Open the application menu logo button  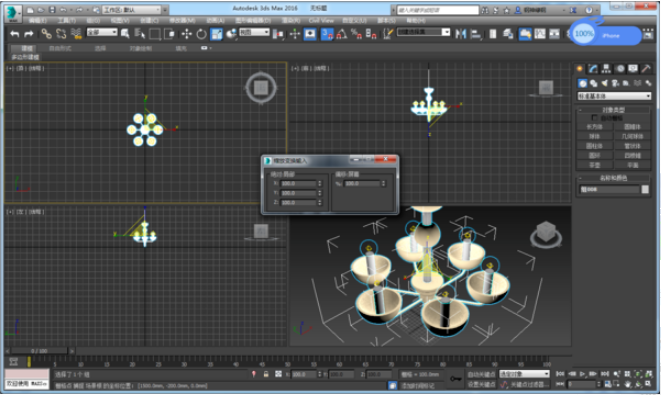tap(12, 13)
